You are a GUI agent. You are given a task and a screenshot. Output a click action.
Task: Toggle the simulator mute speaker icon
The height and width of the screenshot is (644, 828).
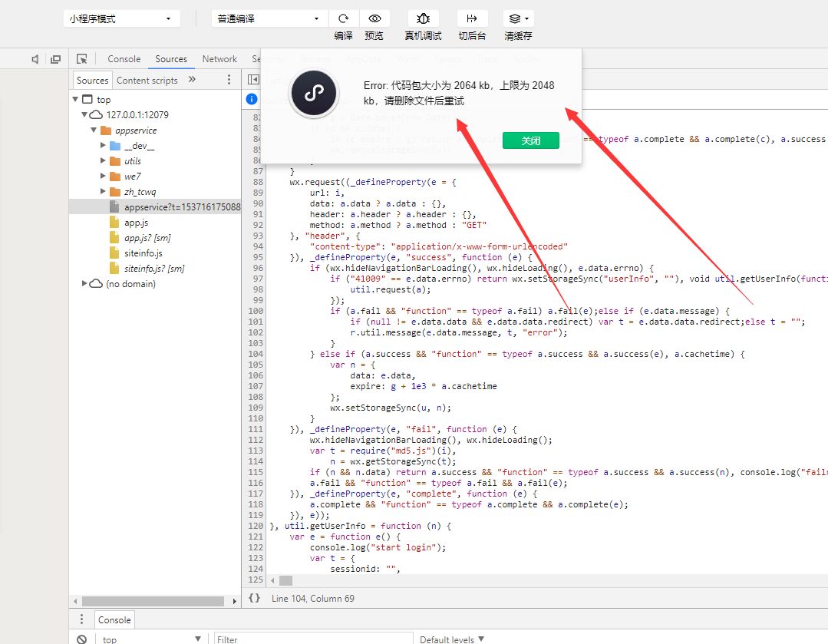point(35,59)
